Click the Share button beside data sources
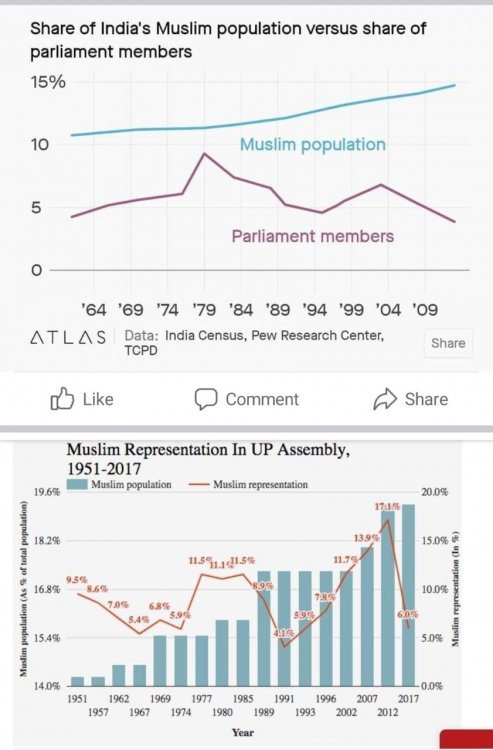Image resolution: width=493 pixels, height=750 pixels. pyautogui.click(x=448, y=343)
